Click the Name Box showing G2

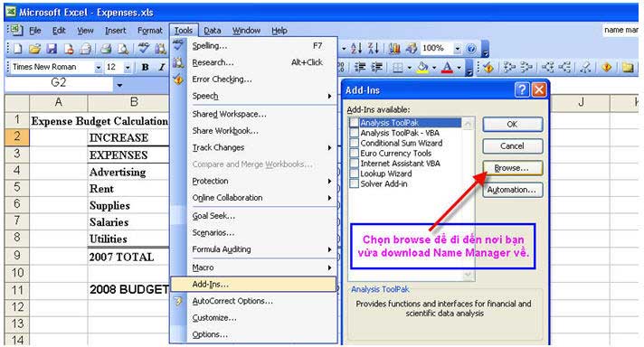58,83
